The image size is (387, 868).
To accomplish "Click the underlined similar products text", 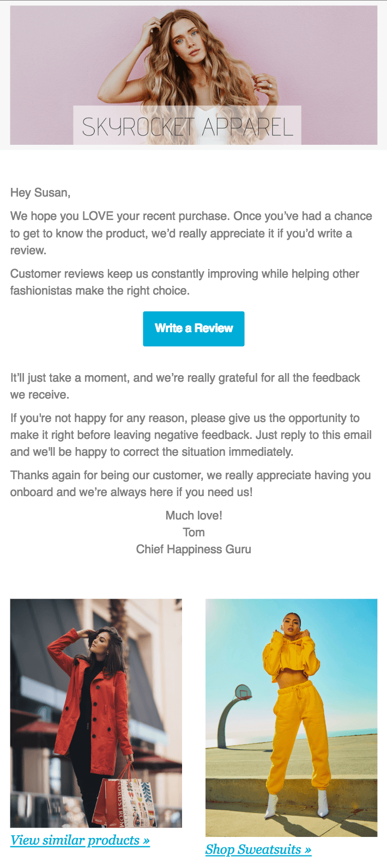I will click(x=76, y=840).
